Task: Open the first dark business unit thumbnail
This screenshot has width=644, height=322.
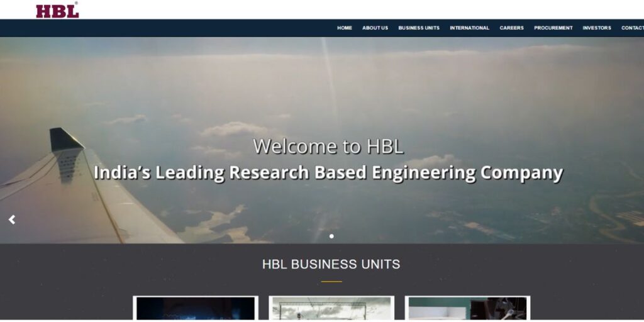Action: 196,308
